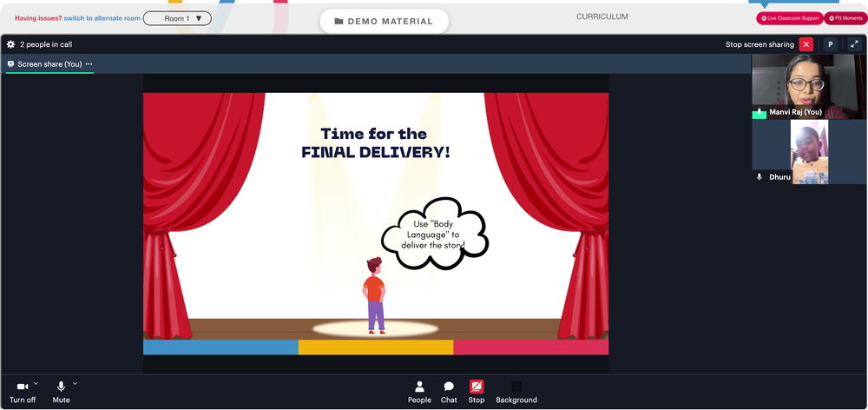
Task: Expand the call to fullscreen
Action: (854, 44)
